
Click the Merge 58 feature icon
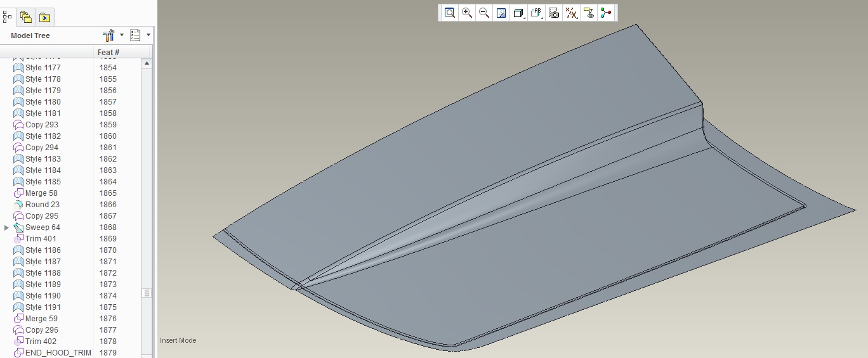click(x=18, y=193)
